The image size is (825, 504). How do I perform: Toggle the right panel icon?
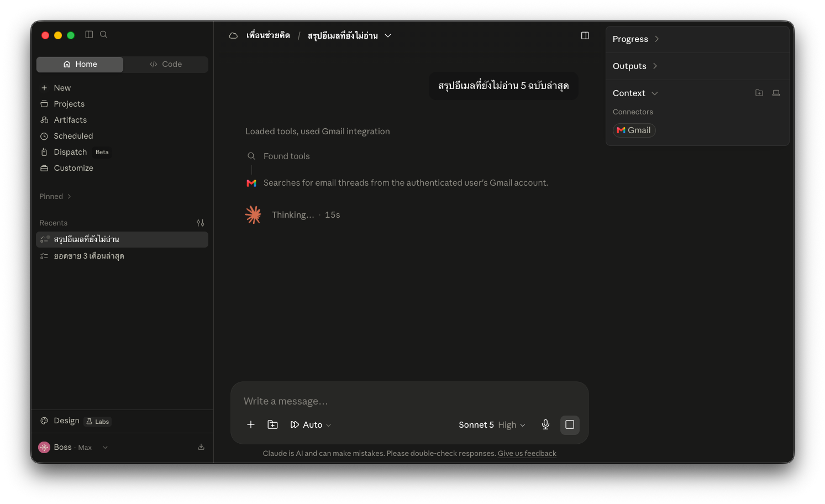tap(585, 35)
